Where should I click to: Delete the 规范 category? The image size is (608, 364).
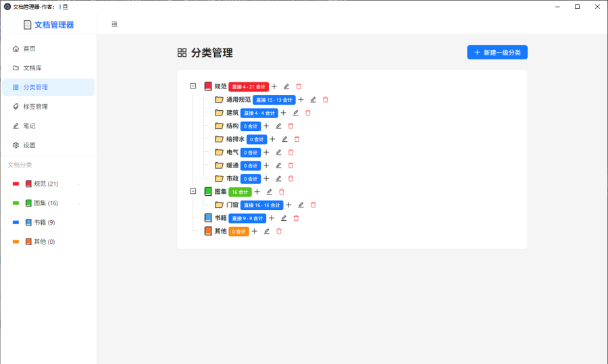point(299,86)
